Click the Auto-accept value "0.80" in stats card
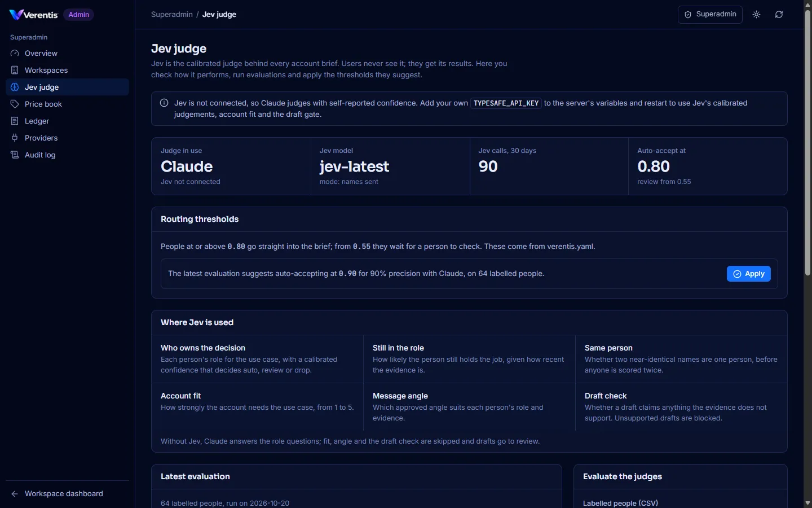 click(654, 167)
